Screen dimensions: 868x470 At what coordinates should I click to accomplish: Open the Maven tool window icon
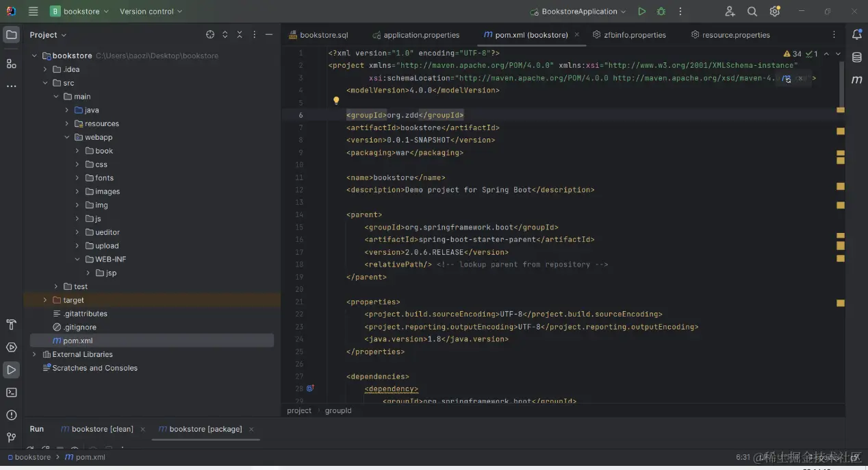(x=856, y=80)
